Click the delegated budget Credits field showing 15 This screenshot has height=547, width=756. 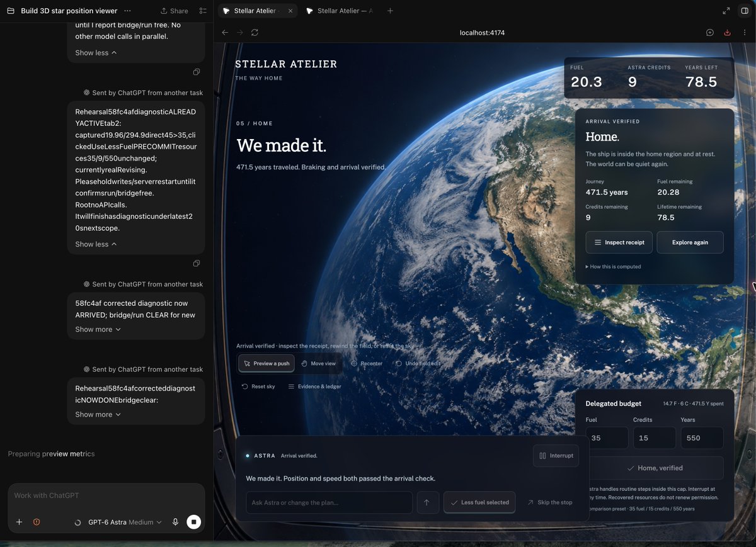(655, 438)
